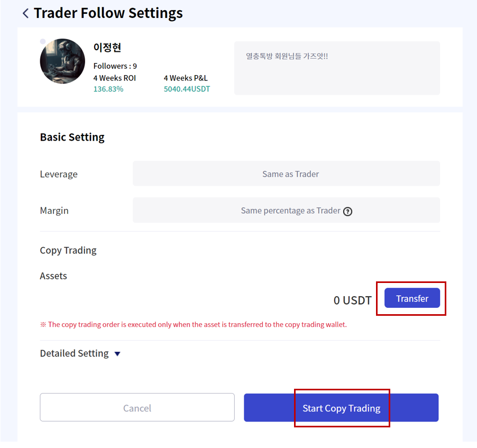Click the Followers : 9 count
477x448 pixels.
tap(115, 66)
